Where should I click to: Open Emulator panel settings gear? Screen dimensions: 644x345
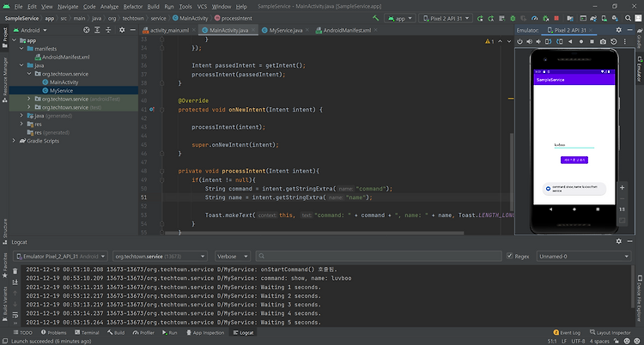tap(618, 30)
